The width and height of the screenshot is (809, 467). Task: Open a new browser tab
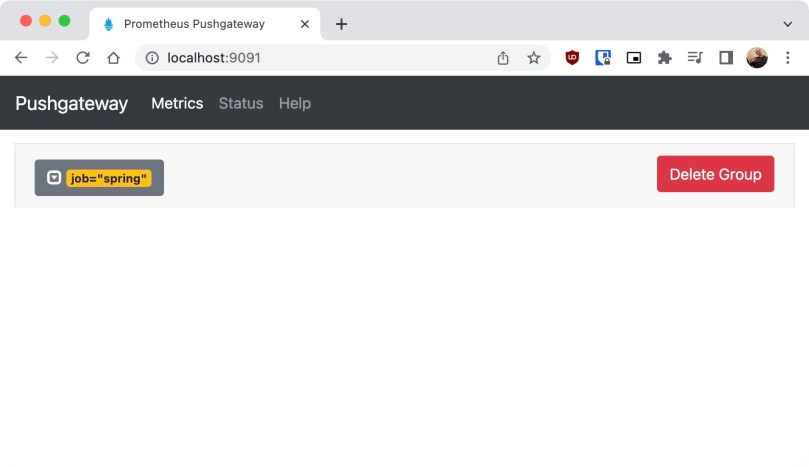point(341,24)
